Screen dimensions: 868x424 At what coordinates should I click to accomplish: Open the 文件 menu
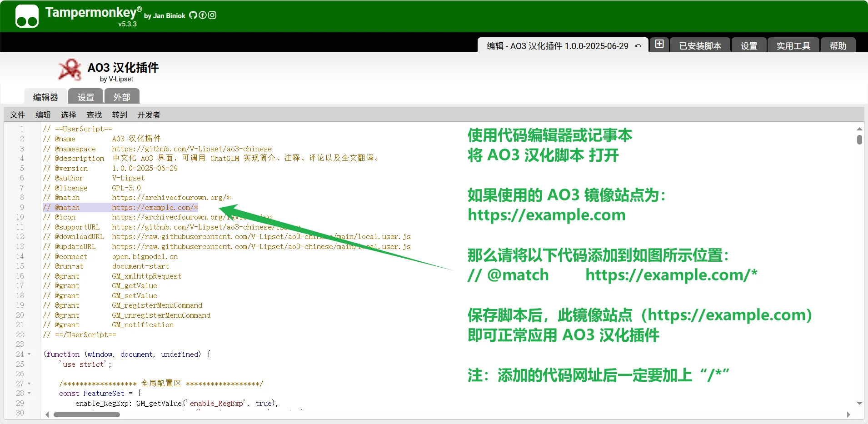pos(17,115)
